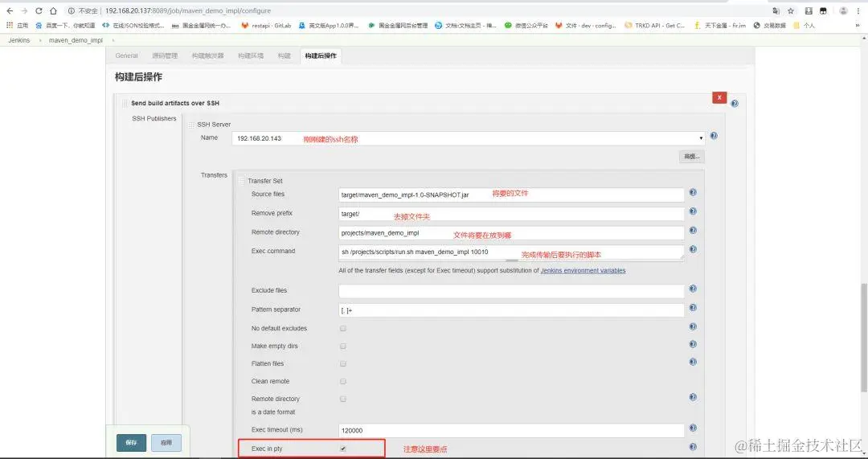Switch to the 构建环境 tab
The height and width of the screenshot is (459, 868).
(251, 56)
